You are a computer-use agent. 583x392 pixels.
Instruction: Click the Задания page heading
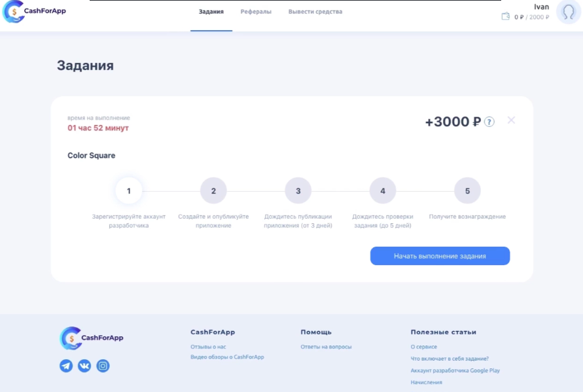(85, 65)
